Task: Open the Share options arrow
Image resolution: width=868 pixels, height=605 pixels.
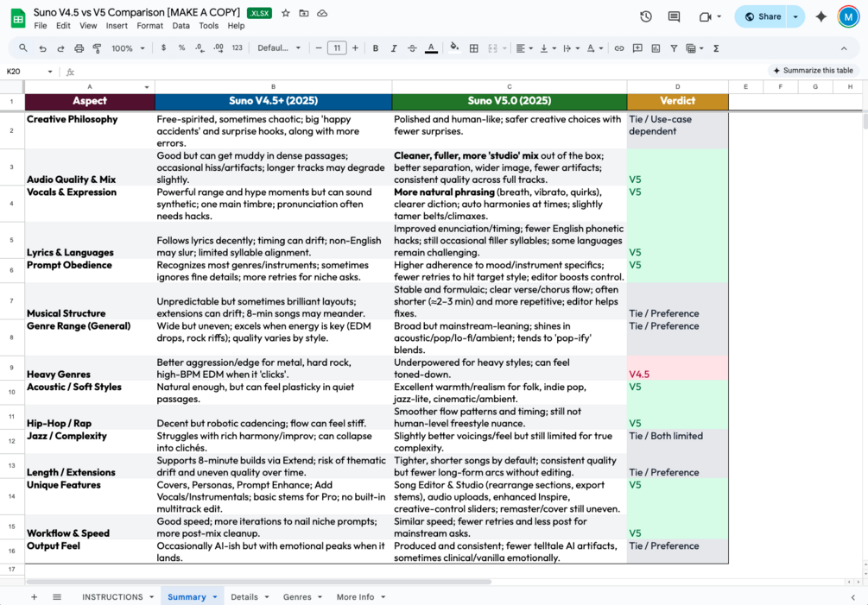Action: click(795, 16)
